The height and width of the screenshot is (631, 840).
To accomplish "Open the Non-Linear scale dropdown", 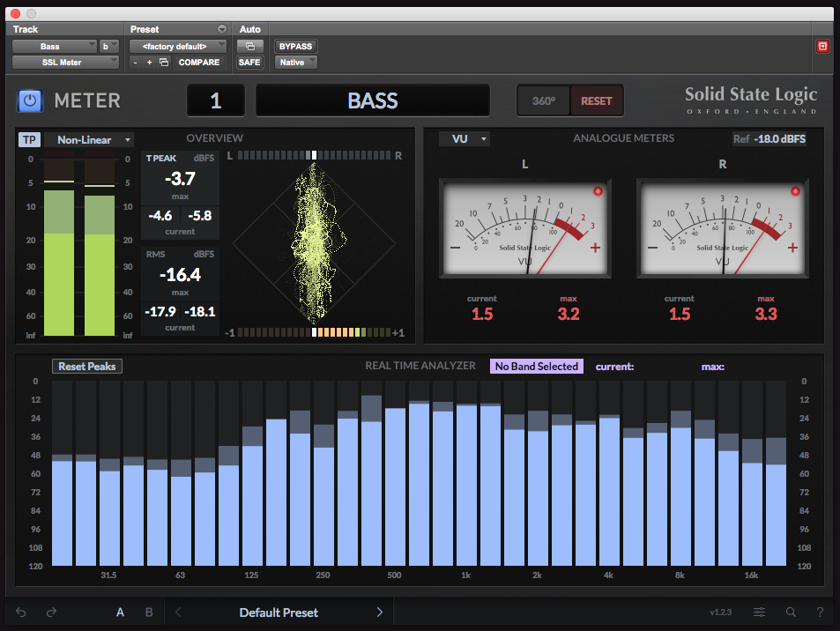I will [x=88, y=140].
